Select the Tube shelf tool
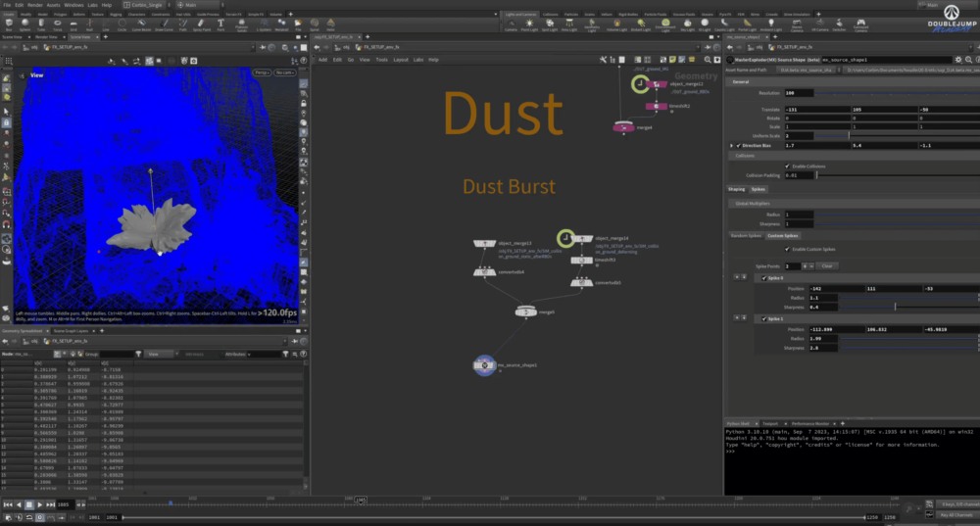 tap(41, 24)
